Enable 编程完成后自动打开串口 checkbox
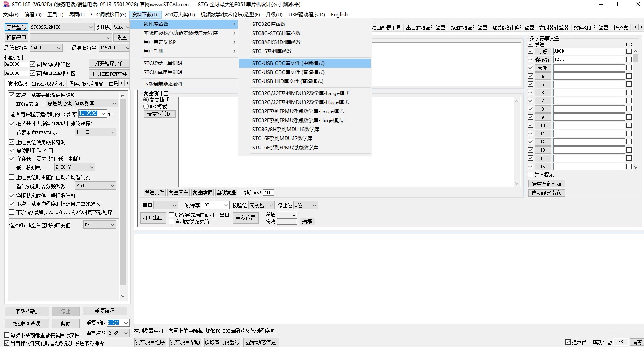This screenshot has height=347, width=644. (172, 215)
